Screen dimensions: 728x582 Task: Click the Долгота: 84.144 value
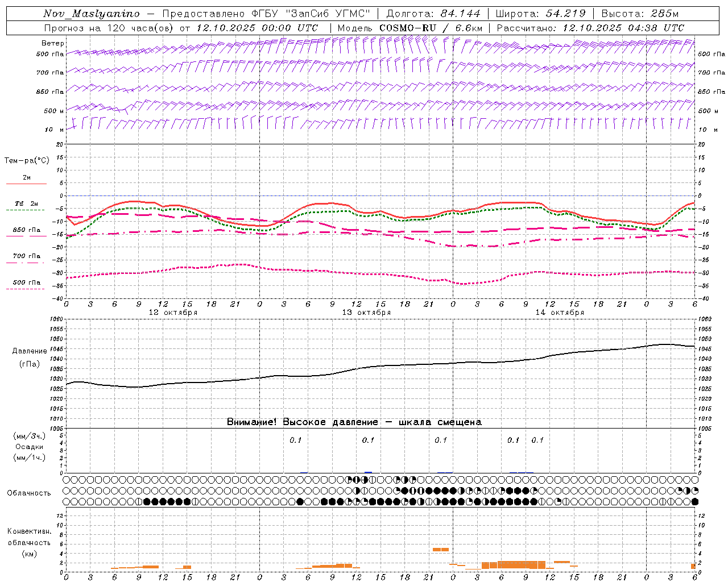(x=433, y=14)
